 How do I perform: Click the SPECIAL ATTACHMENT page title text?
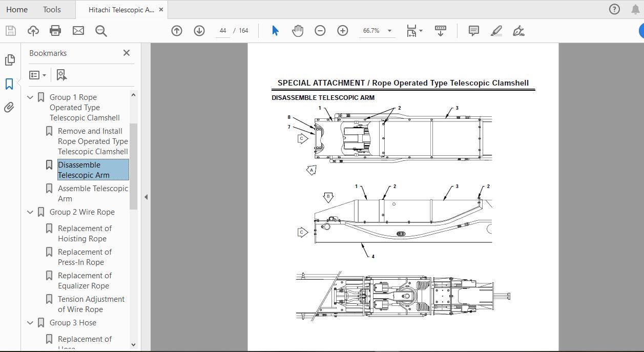click(x=403, y=83)
